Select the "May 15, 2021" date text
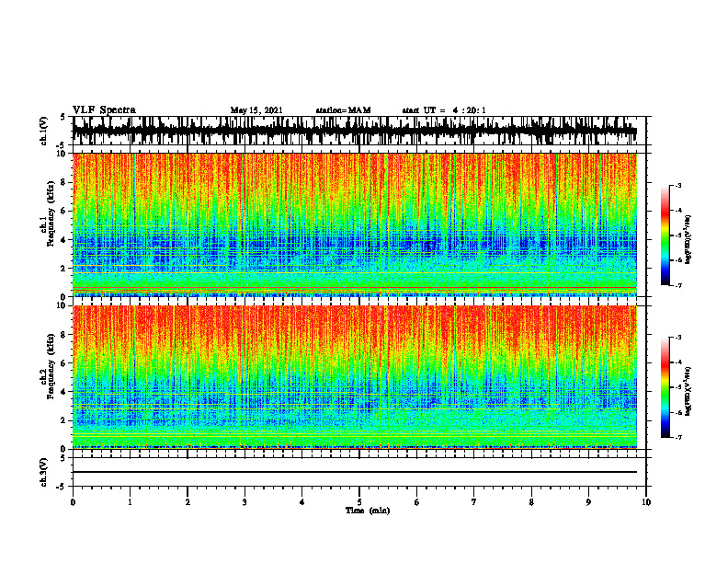Screen dimensions: 728x563 click(x=256, y=110)
